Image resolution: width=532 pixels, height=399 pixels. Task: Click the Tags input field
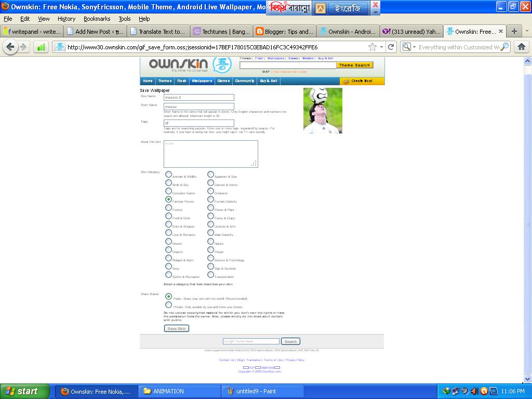199,123
